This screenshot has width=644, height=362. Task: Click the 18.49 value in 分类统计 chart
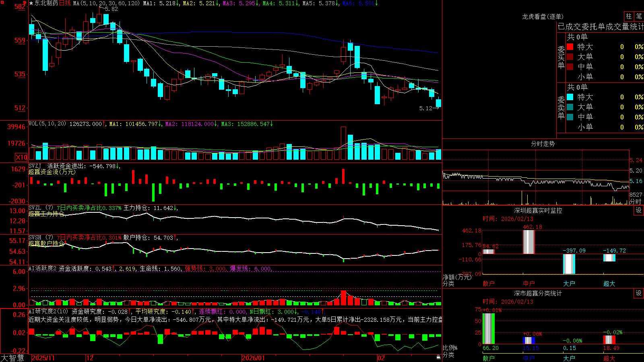[x=611, y=348]
